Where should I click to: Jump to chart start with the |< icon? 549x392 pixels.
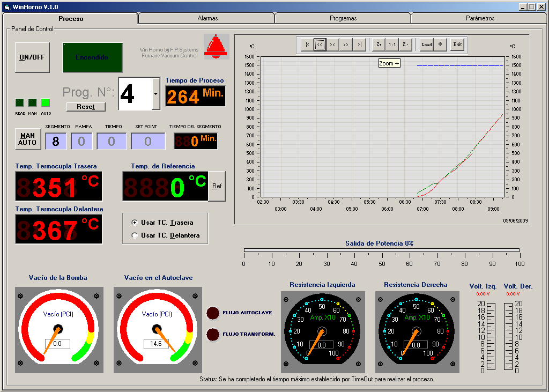(x=307, y=45)
